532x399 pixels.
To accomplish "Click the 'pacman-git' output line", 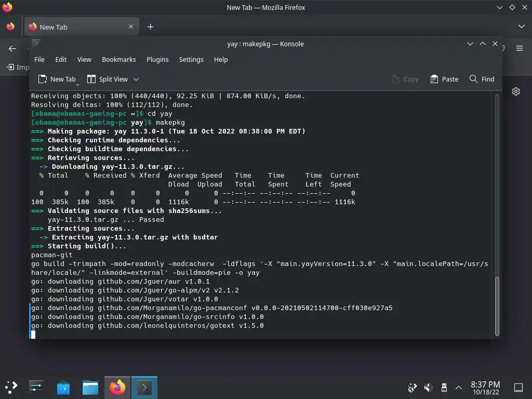I will pos(52,255).
